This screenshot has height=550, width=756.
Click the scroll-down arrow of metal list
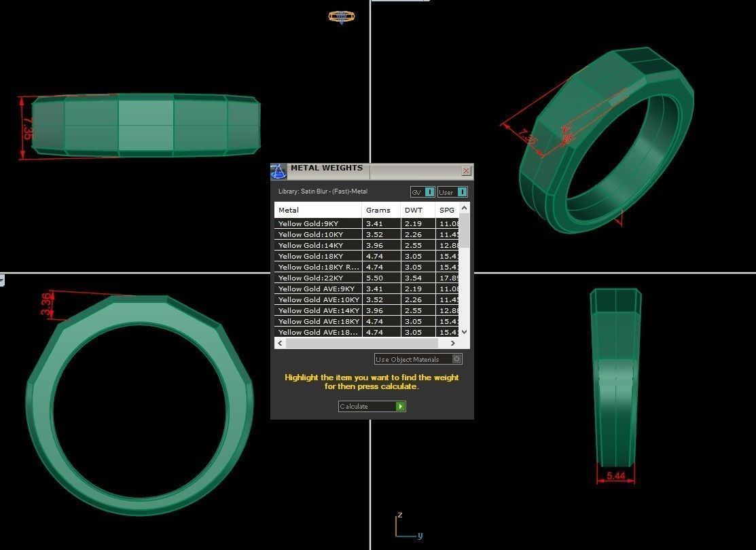pos(465,331)
